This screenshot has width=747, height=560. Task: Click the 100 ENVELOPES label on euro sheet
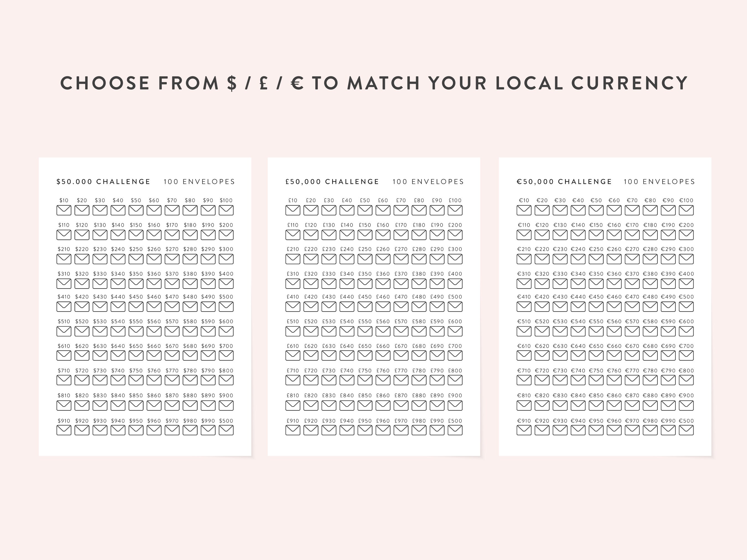pos(659,182)
